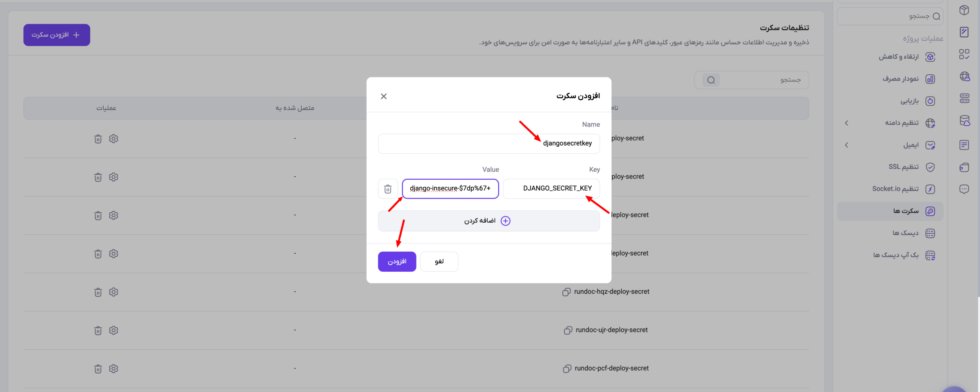Image resolution: width=980 pixels, height=392 pixels.
Task: Select the Value input field
Action: click(450, 189)
